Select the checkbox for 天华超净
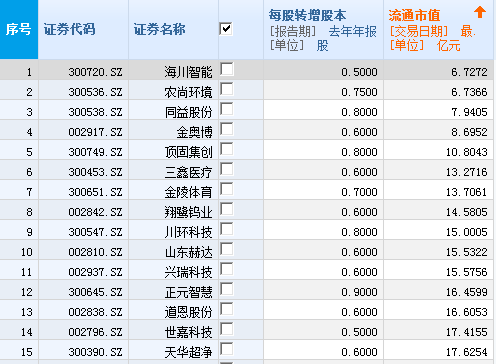Viewport: 496px width, 364px height. click(x=227, y=349)
